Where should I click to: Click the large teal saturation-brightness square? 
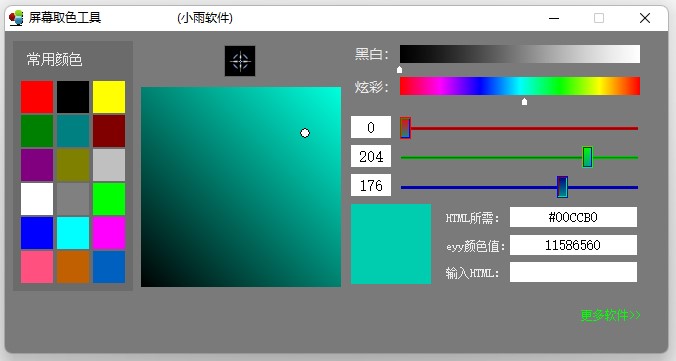241,187
